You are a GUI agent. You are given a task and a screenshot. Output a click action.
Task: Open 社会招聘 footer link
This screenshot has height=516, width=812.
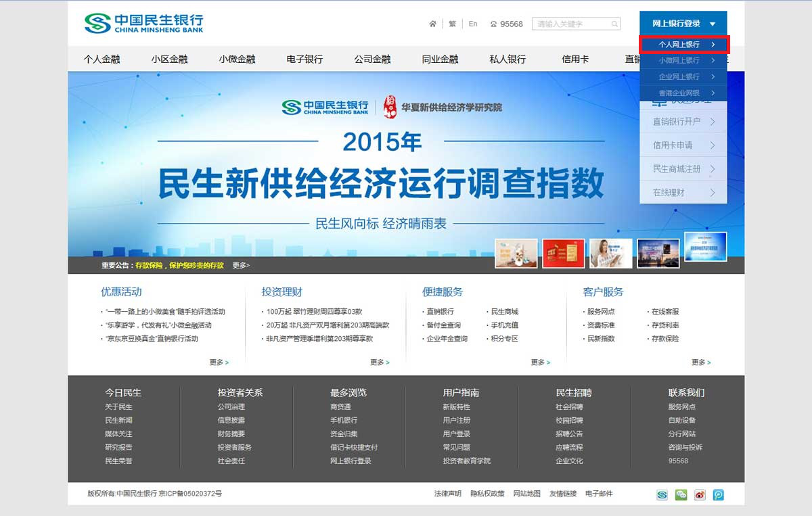point(569,407)
